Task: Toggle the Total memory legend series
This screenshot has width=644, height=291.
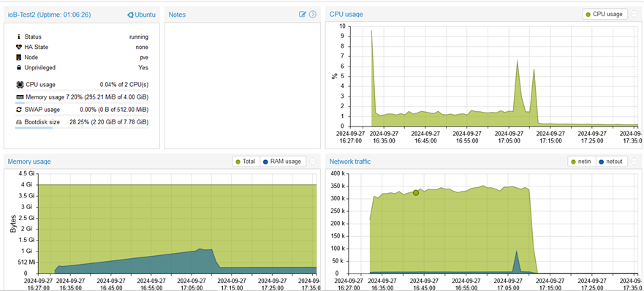Action: 246,162
